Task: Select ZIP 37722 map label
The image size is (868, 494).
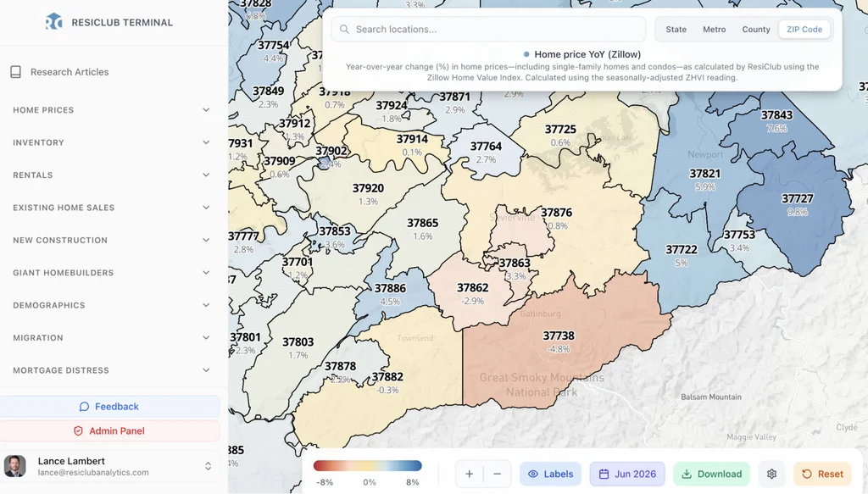Action: click(x=682, y=250)
